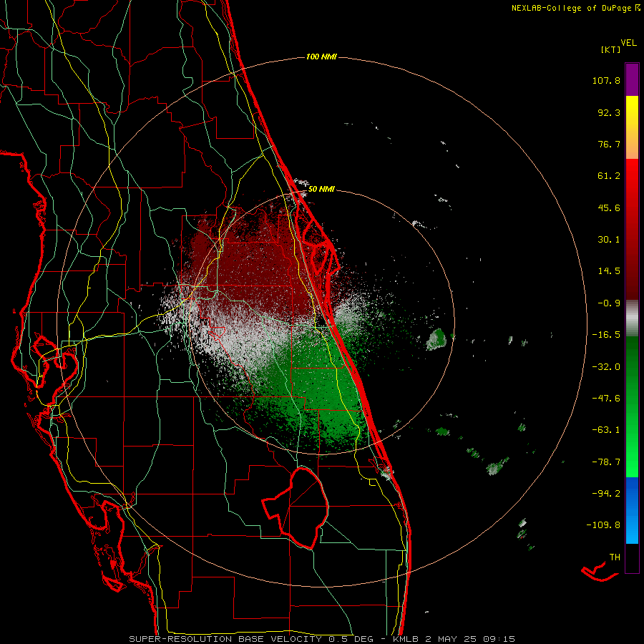
Task: Click the -63.1 legend value
Action: coord(606,430)
